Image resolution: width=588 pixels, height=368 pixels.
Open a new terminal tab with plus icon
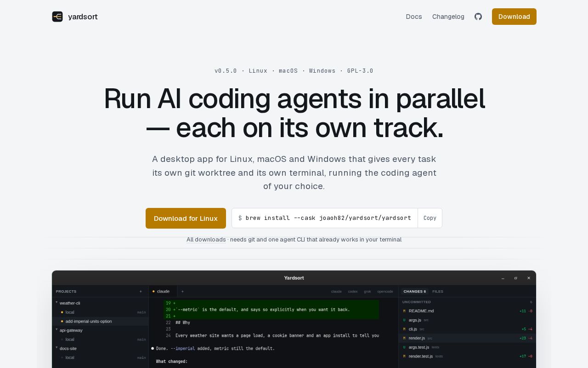(x=182, y=291)
